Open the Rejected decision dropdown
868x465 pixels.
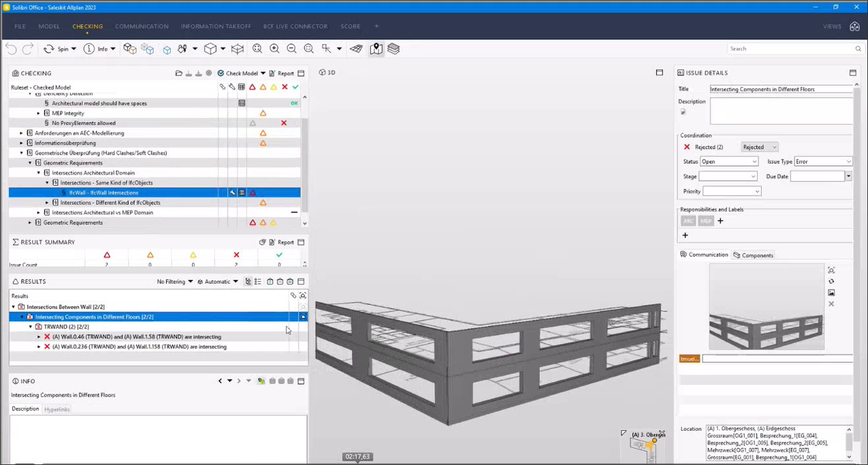[760, 147]
